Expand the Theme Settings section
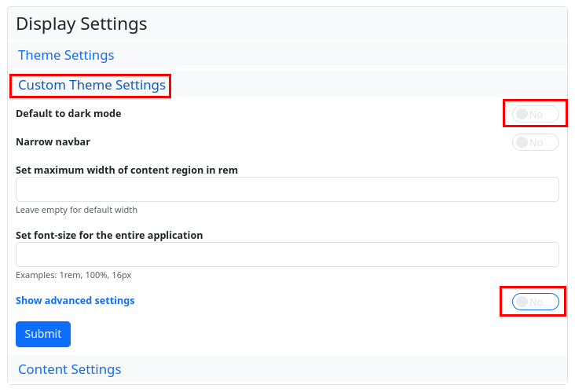Image resolution: width=575 pixels, height=392 pixels. click(x=66, y=55)
